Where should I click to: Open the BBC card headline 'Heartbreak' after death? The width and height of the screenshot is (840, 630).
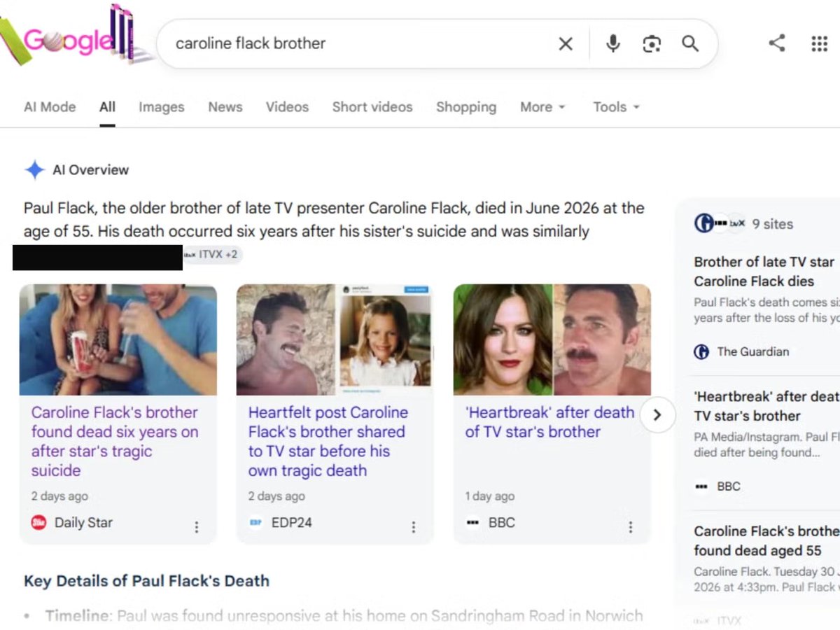(549, 422)
